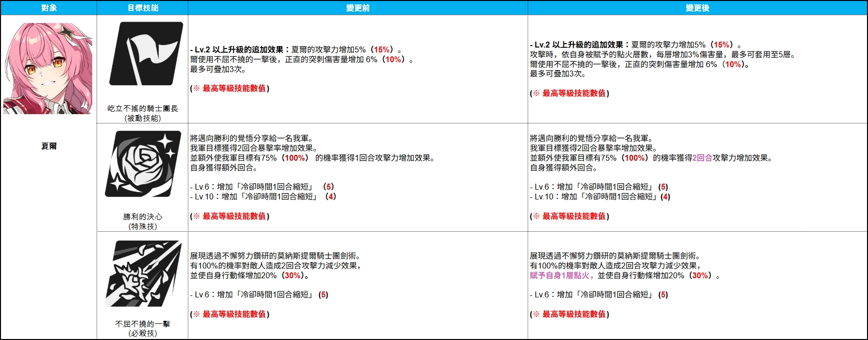Click 並使自身行動條增加20% line in 變更前
Viewport: 868px width, 340px height.
(x=250, y=275)
